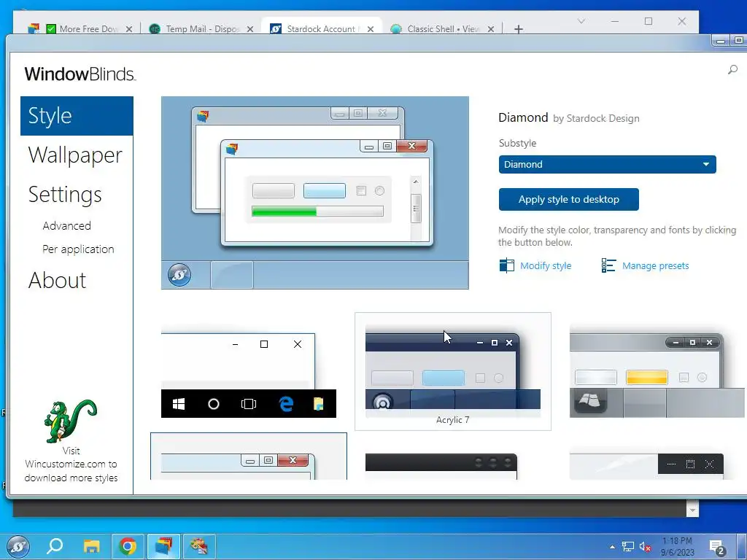Open File Explorer from the taskbar
Viewport: 747px width, 560px height.
coord(91,546)
